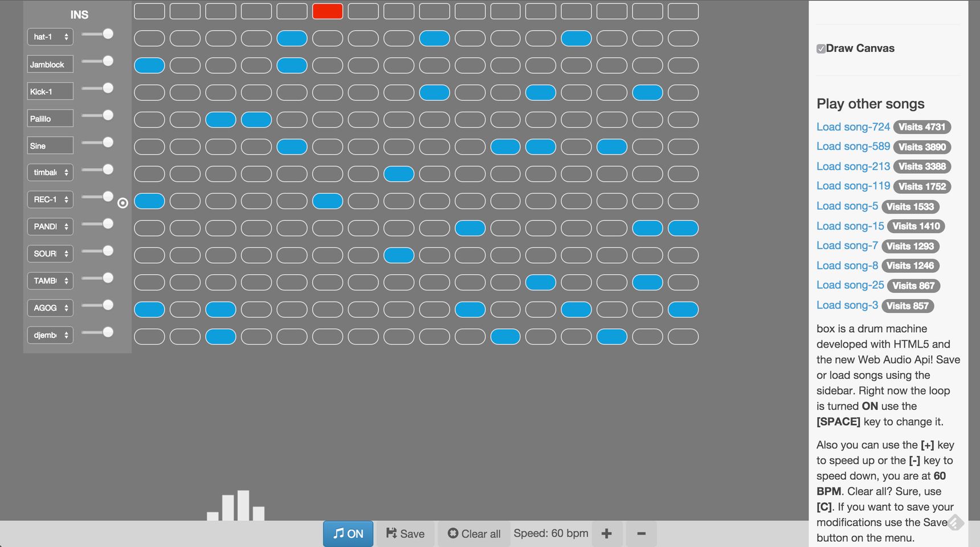This screenshot has width=980, height=547.
Task: Open the djemb instrument dropdown
Action: click(x=50, y=335)
